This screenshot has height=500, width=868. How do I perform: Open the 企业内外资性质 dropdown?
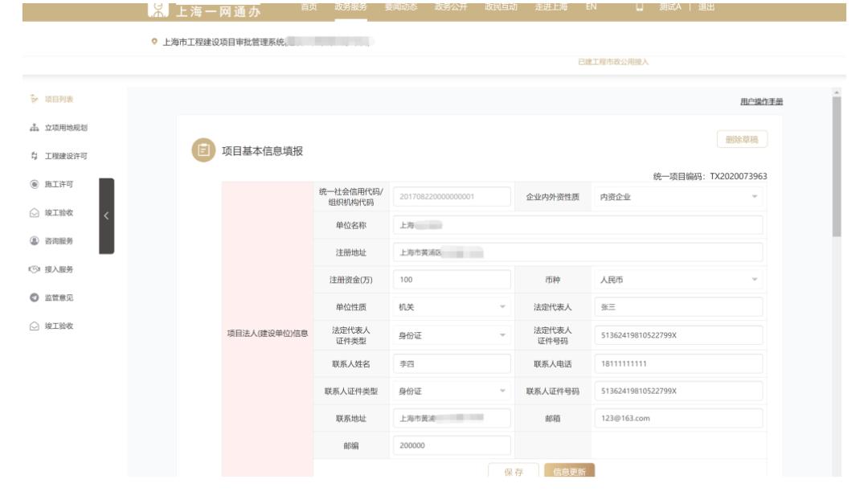[677, 197]
